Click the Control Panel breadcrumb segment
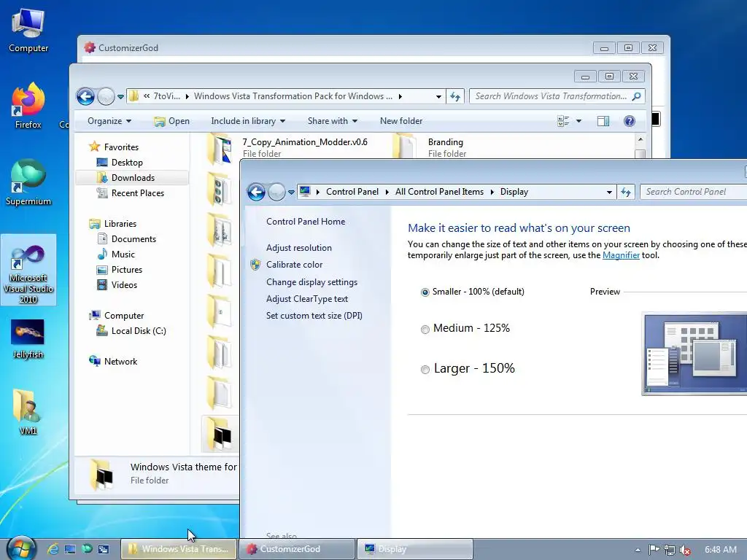 (x=352, y=192)
